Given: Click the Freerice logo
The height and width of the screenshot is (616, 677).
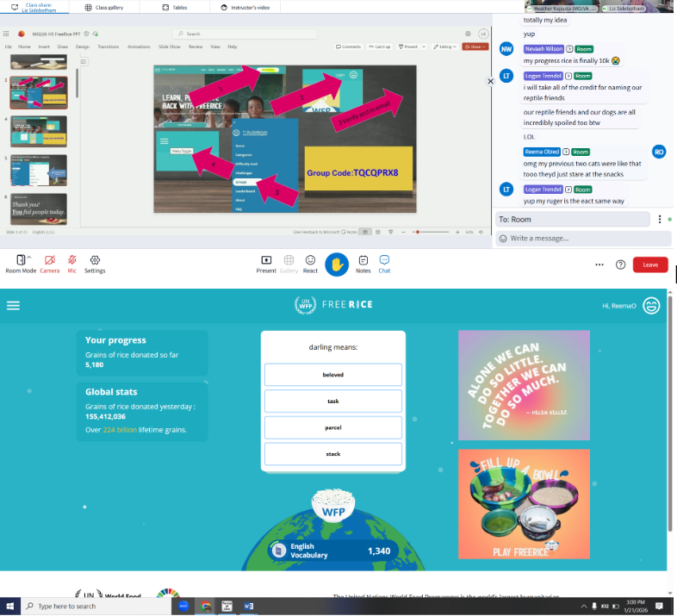Looking at the screenshot, I should tap(333, 305).
